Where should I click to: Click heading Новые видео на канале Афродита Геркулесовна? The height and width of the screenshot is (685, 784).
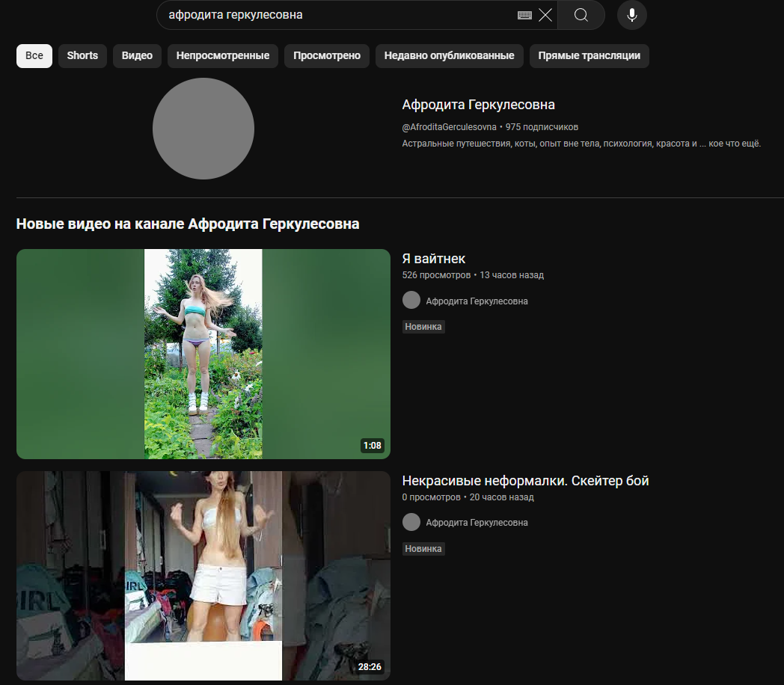point(188,224)
